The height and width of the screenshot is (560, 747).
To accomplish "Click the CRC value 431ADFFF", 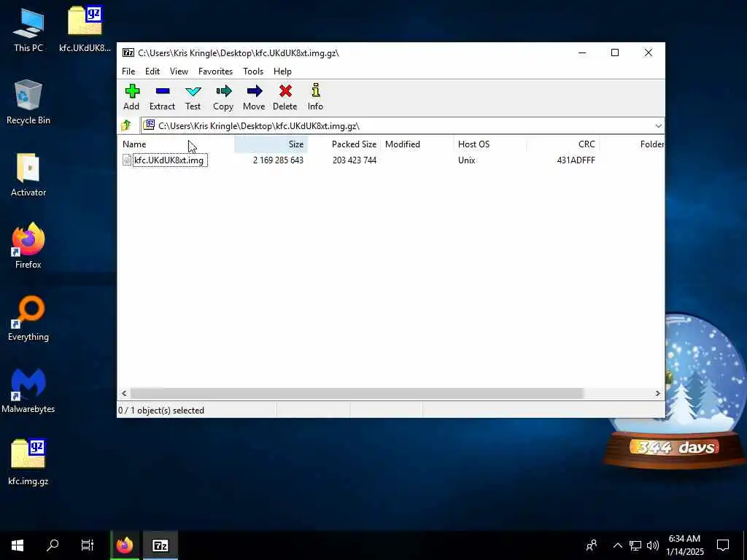I will 576,160.
